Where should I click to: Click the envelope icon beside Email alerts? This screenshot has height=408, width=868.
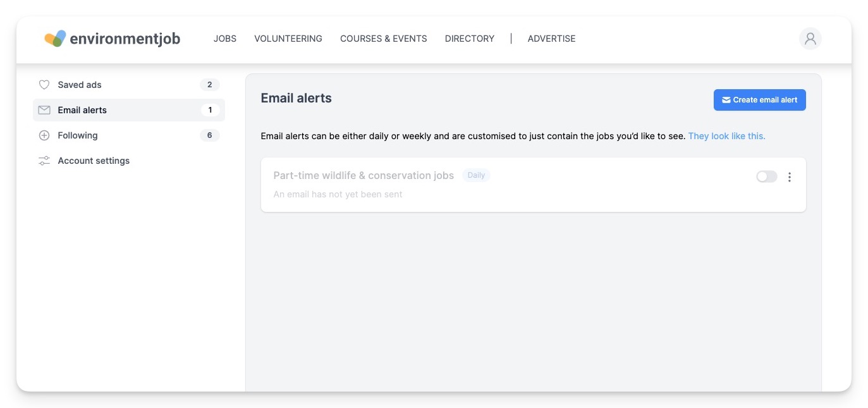(x=44, y=110)
